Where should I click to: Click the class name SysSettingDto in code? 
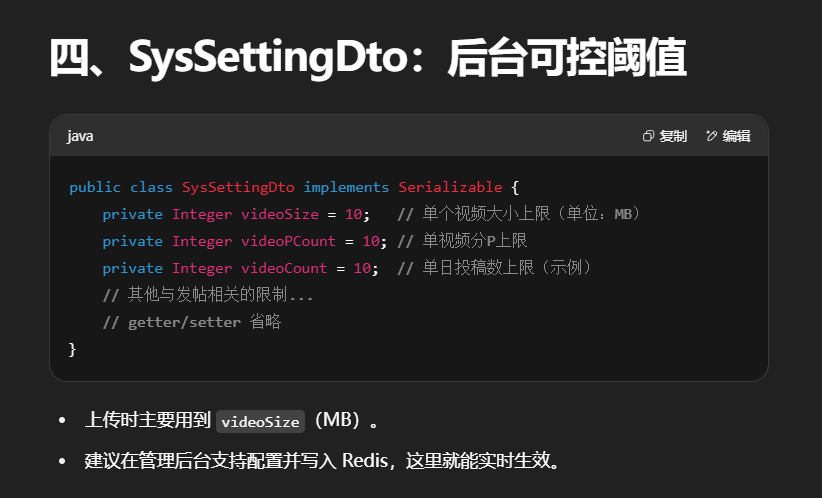238,187
